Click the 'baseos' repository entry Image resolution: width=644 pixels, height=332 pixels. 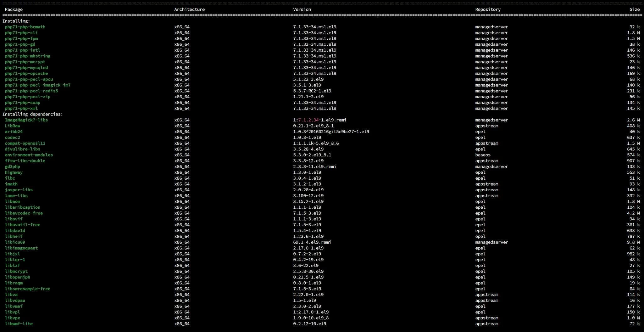483,155
